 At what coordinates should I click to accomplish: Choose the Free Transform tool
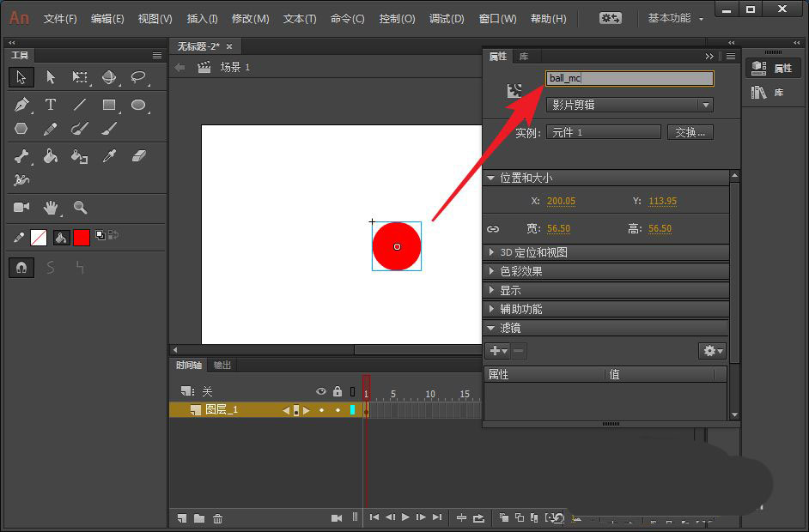[80, 77]
